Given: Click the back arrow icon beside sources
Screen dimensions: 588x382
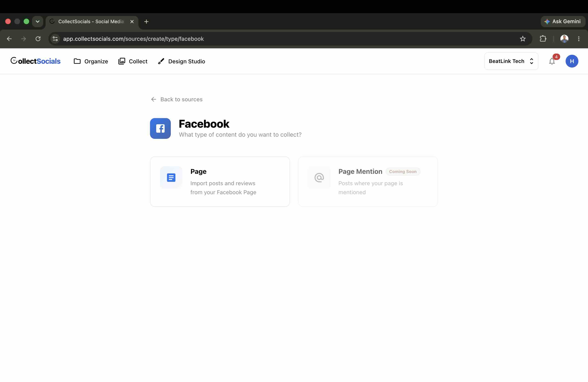Looking at the screenshot, I should pyautogui.click(x=153, y=99).
